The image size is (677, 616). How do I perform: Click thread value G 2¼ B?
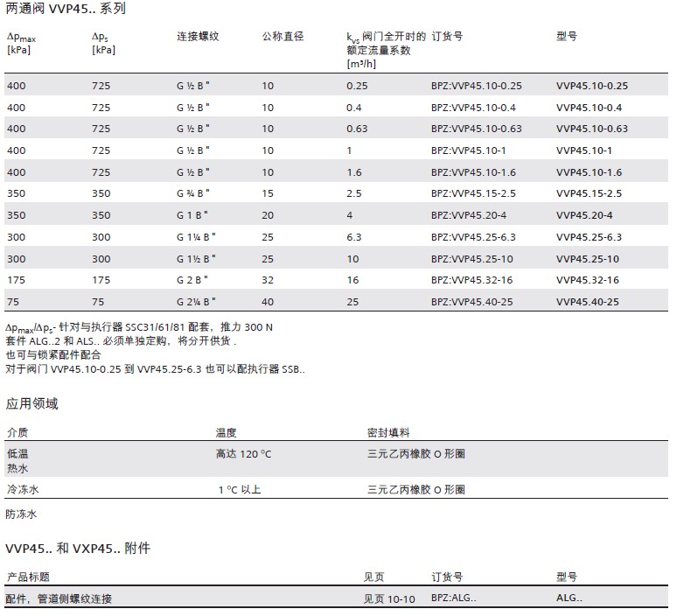click(196, 302)
